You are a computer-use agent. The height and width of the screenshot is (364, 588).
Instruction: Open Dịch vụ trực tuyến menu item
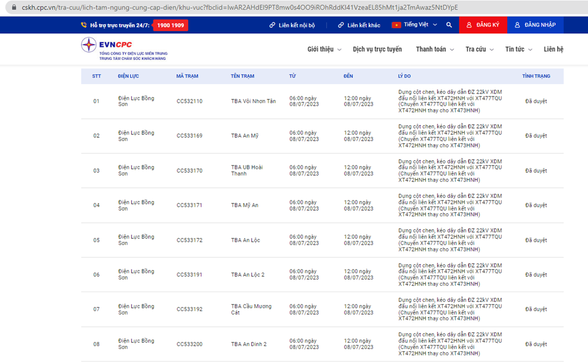pyautogui.click(x=377, y=49)
